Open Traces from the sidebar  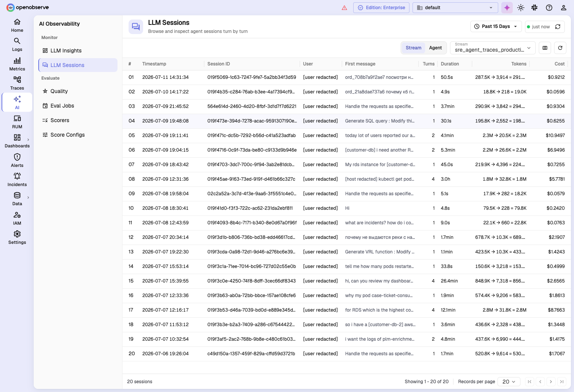coord(17,83)
